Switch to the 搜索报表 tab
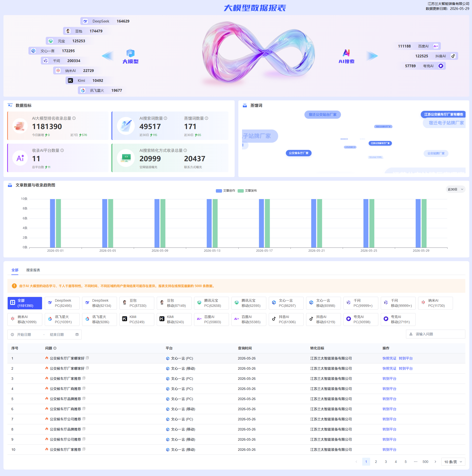Image resolution: width=472 pixels, height=476 pixels. [x=33, y=270]
